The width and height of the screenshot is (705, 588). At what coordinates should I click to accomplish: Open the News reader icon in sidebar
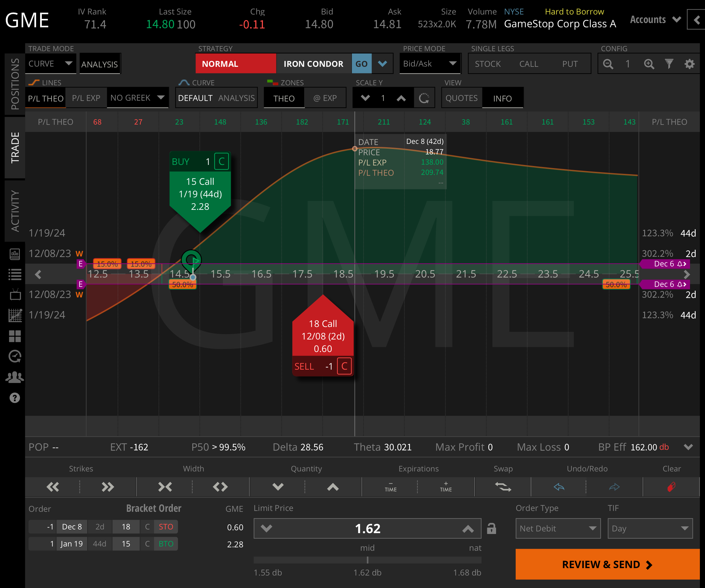click(15, 254)
